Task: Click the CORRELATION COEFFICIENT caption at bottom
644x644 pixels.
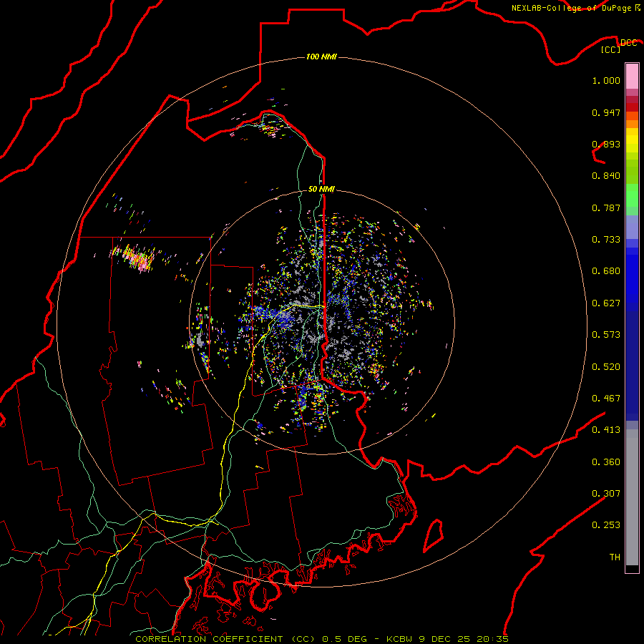Action: coord(322,639)
